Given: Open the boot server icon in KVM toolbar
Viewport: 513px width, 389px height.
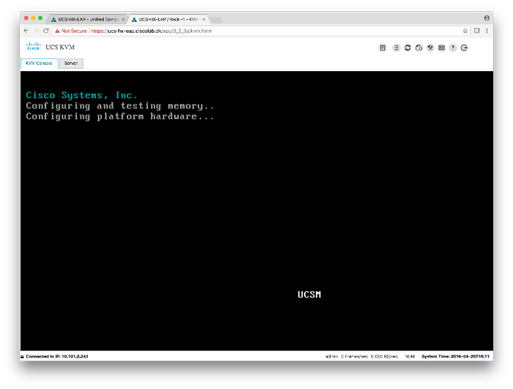Looking at the screenshot, I should coord(382,48).
